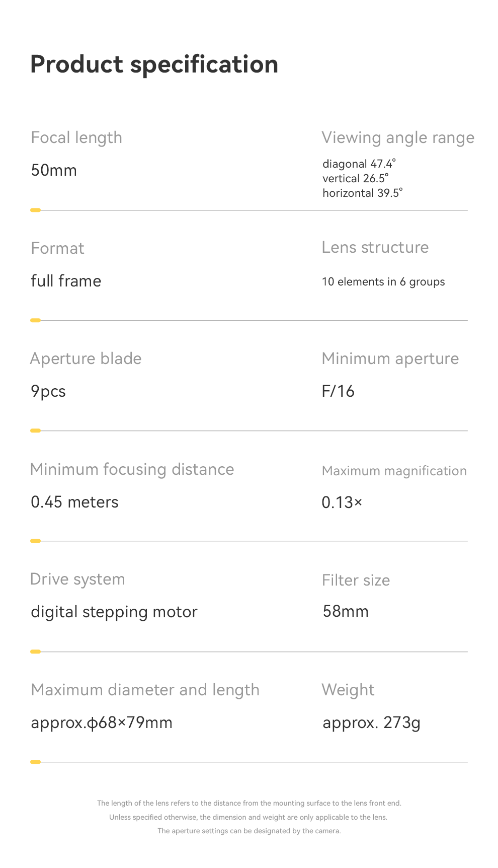Screen dimensions: 498x868
Task: Click the "Minimum focusing distance" label
Action: coord(132,469)
